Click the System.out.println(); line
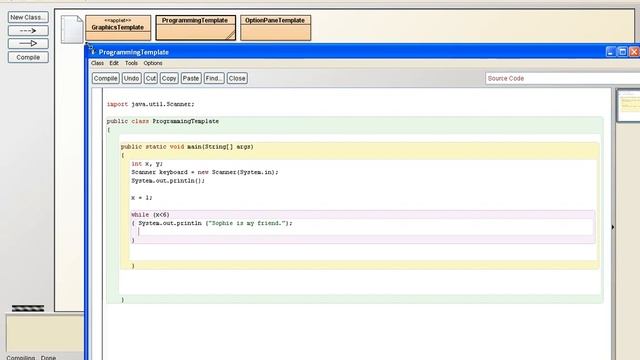This screenshot has width=640, height=360. [168, 181]
